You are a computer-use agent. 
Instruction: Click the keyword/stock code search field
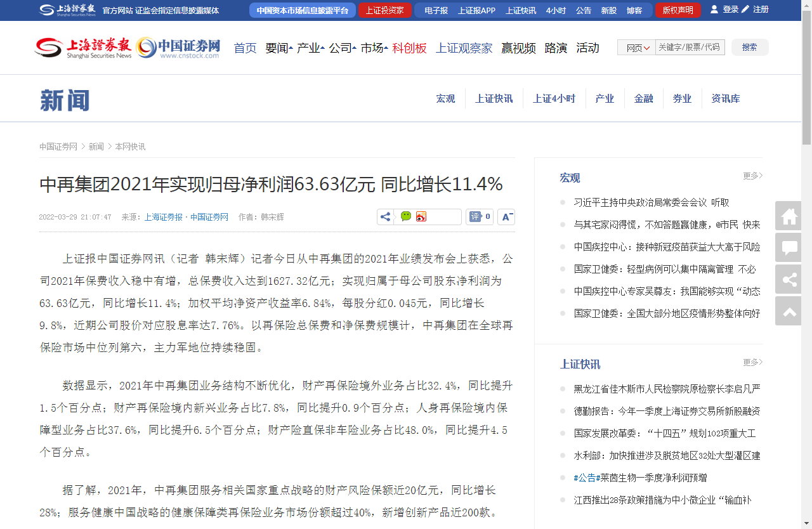(x=690, y=47)
